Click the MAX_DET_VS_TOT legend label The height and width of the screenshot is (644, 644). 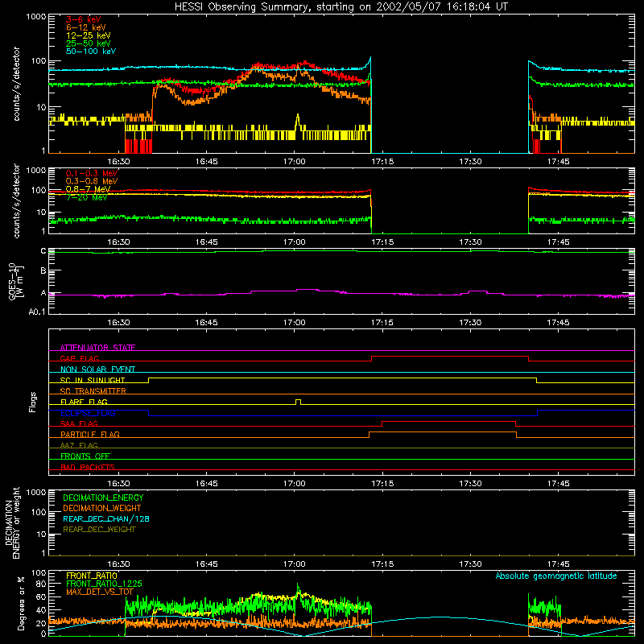pos(100,592)
